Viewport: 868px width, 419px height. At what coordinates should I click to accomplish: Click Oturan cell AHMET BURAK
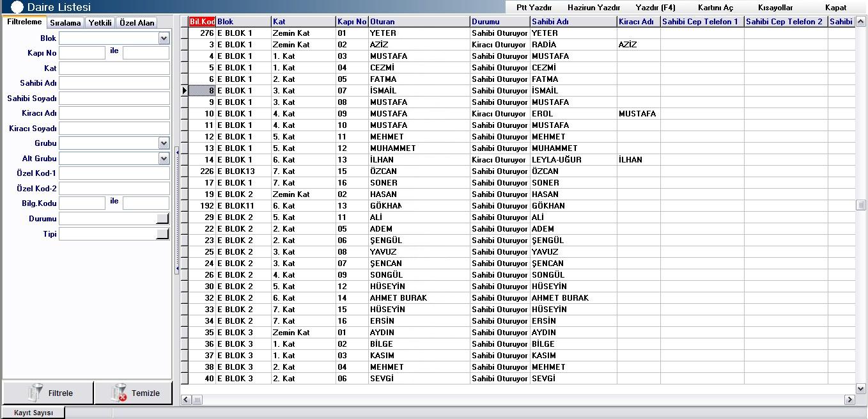419,298
